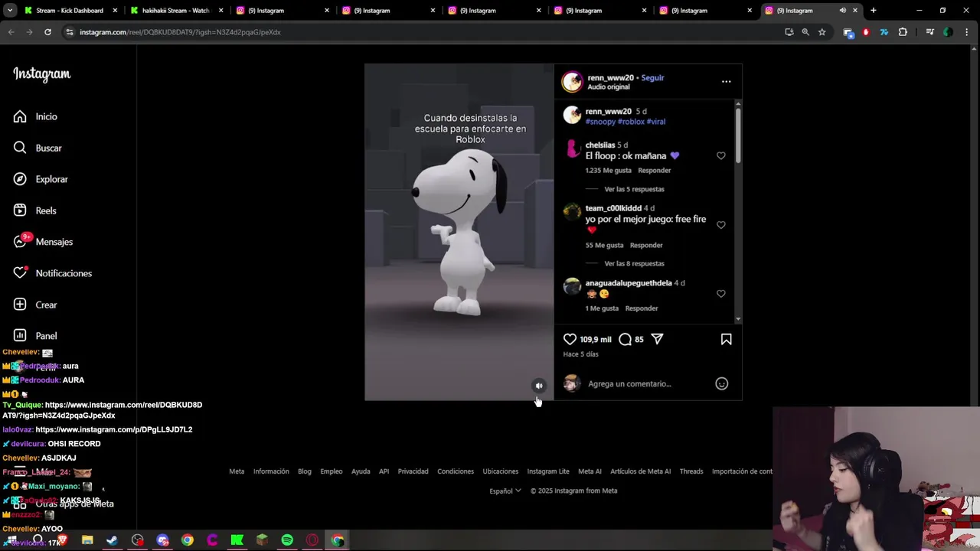980x551 pixels.
Task: Open the Reels section
Action: pyautogui.click(x=35, y=210)
